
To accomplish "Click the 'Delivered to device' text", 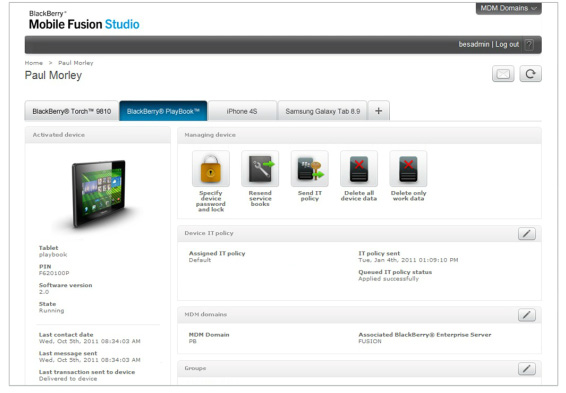I will click(x=68, y=379).
